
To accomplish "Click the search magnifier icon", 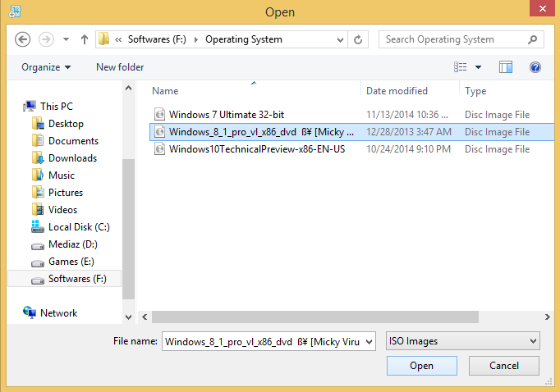I will (x=533, y=39).
